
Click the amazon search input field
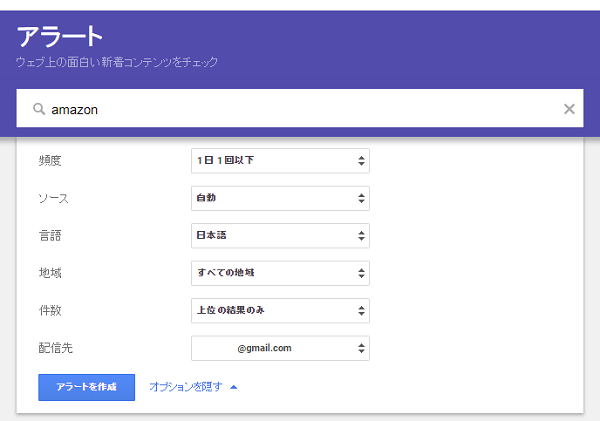point(300,108)
